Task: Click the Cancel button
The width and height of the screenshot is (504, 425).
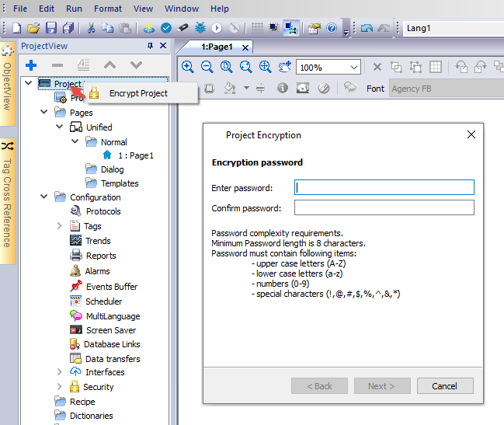Action: pos(444,385)
